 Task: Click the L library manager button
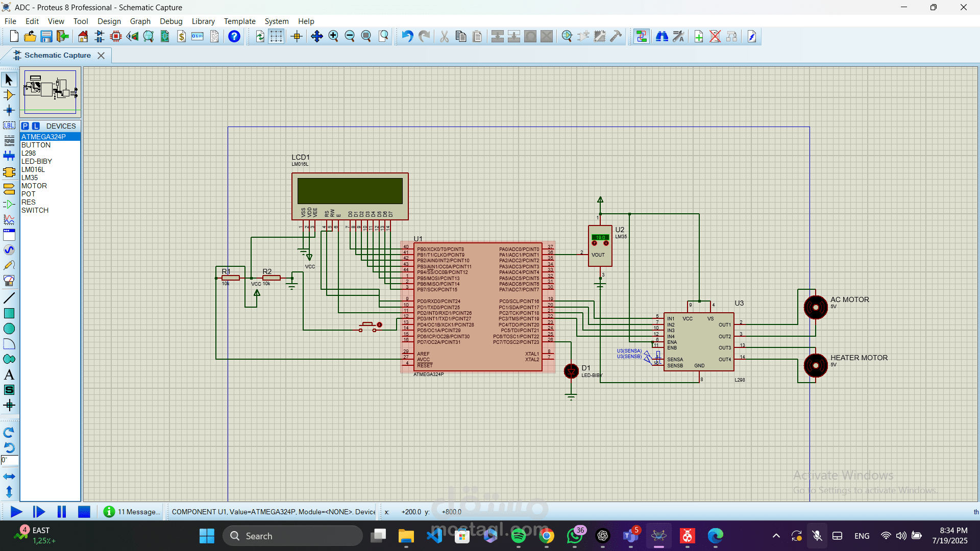[x=36, y=126]
